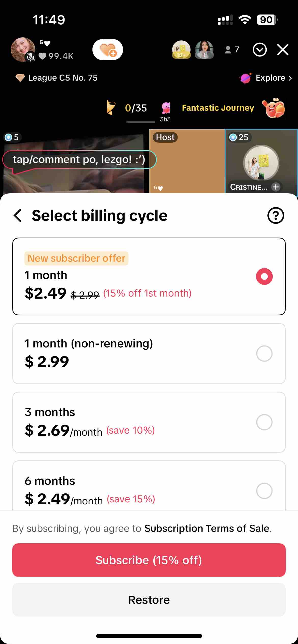298x644 pixels.
Task: Add guest CRISTINE with plus icon
Action: point(276,187)
